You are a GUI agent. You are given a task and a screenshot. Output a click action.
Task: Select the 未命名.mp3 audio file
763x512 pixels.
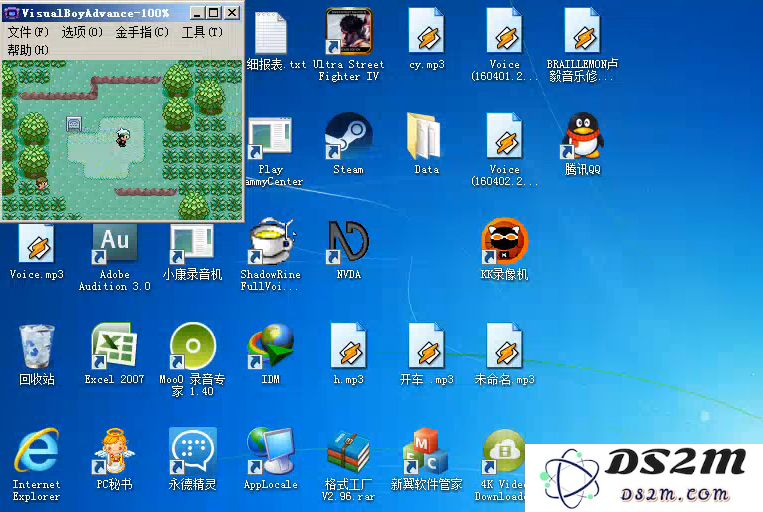[505, 346]
